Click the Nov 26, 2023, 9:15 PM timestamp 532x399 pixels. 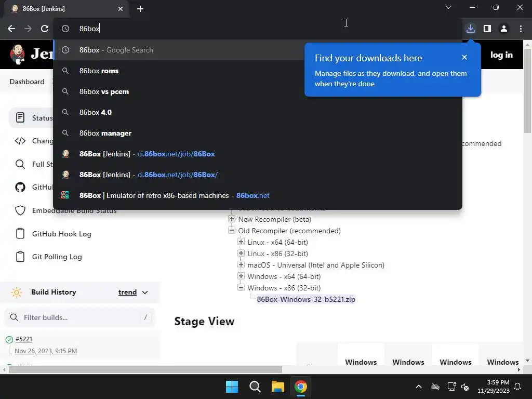tap(46, 351)
